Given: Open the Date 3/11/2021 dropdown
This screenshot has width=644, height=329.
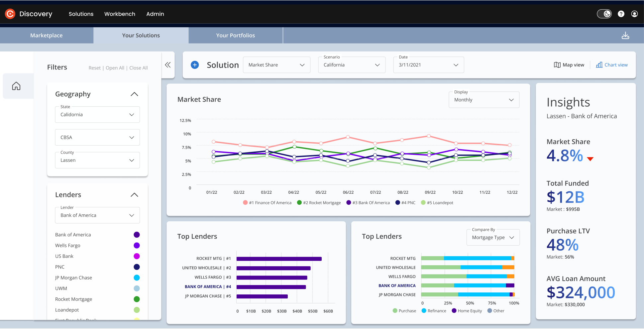Looking at the screenshot, I should click(x=429, y=65).
